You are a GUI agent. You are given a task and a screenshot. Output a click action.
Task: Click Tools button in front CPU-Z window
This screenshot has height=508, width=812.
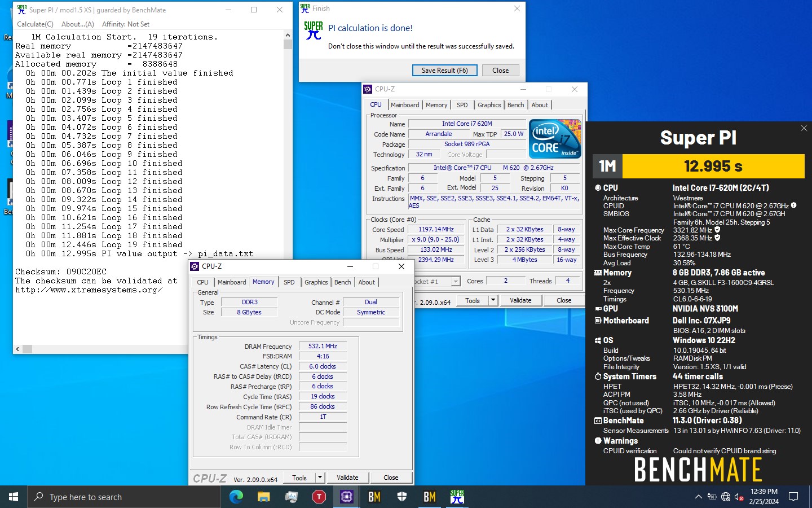(x=299, y=478)
